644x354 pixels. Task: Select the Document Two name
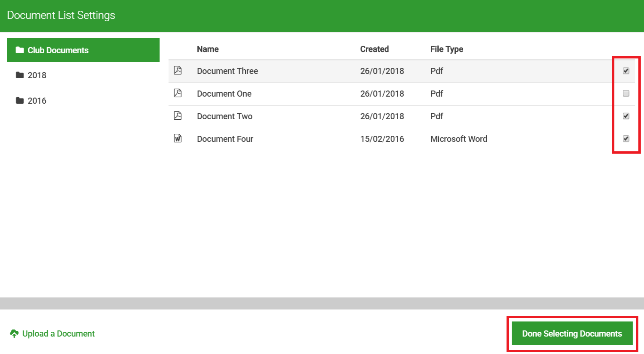[x=225, y=116]
